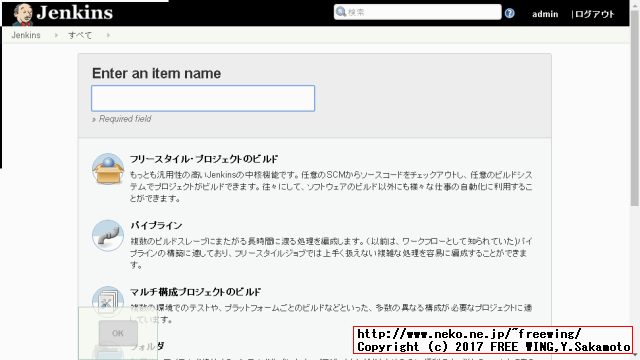640x360 pixels.
Task: Choose the フォルダ item type
Action: click(147, 347)
